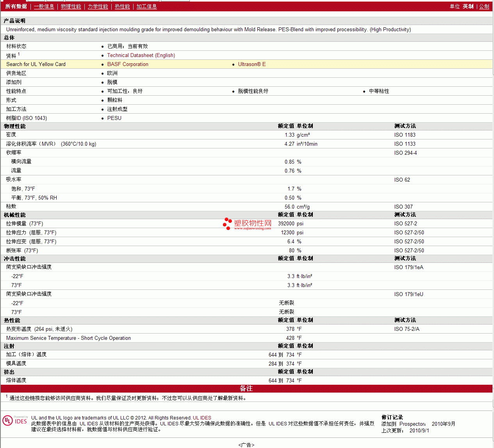Select the 欧洲 supply region value
This screenshot has height=448, width=494.
tap(112, 73)
